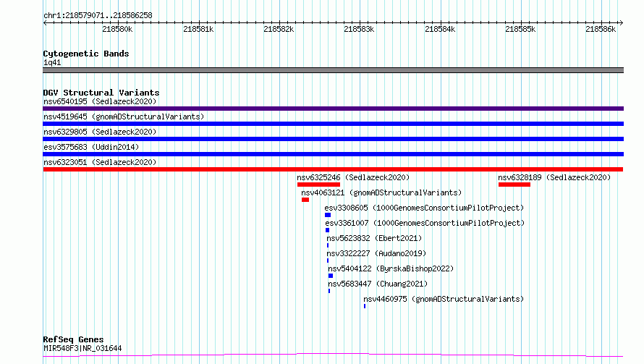644x364 pixels.
Task: Click the 218584k ruler tick label
Action: pyautogui.click(x=440, y=29)
